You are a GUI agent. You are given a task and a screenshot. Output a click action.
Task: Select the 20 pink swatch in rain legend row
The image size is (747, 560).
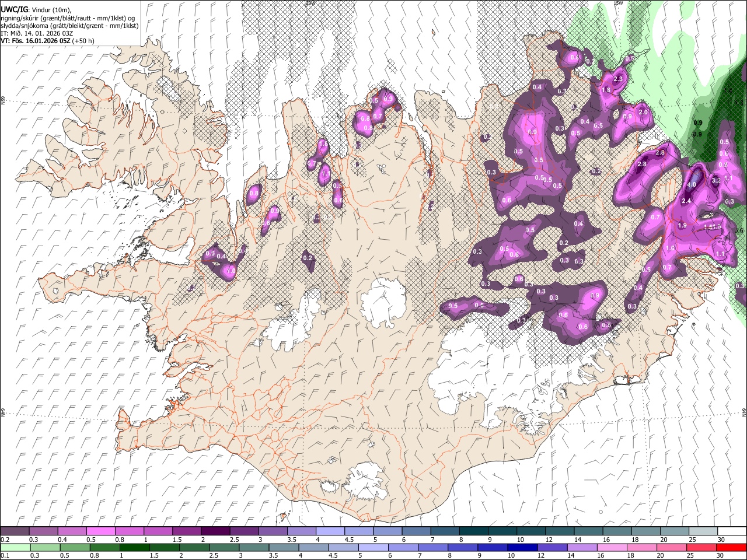coord(672,547)
